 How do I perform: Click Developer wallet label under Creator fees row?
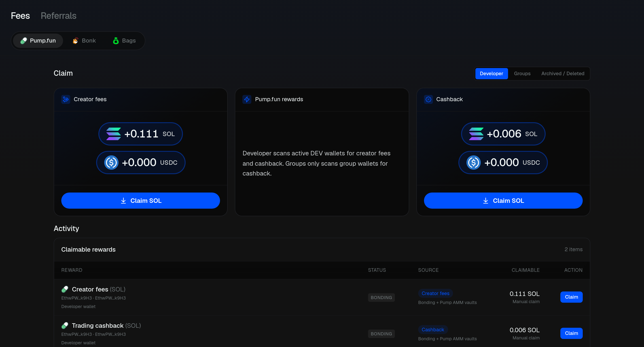pos(78,306)
